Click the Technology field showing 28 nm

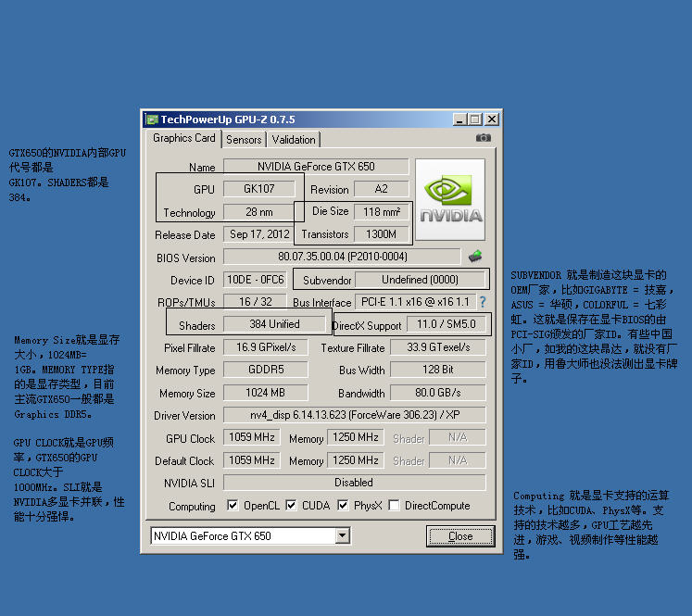(x=259, y=212)
